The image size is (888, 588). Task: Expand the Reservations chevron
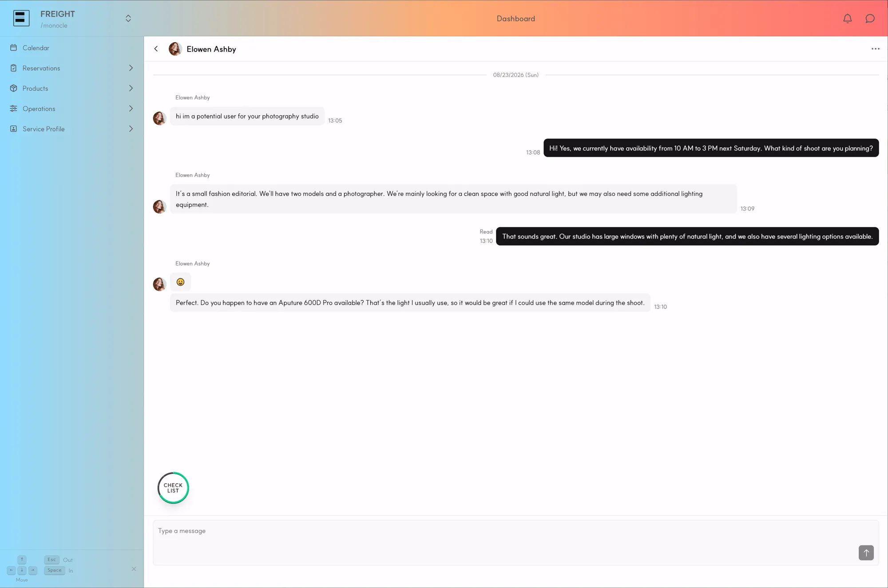pos(131,68)
